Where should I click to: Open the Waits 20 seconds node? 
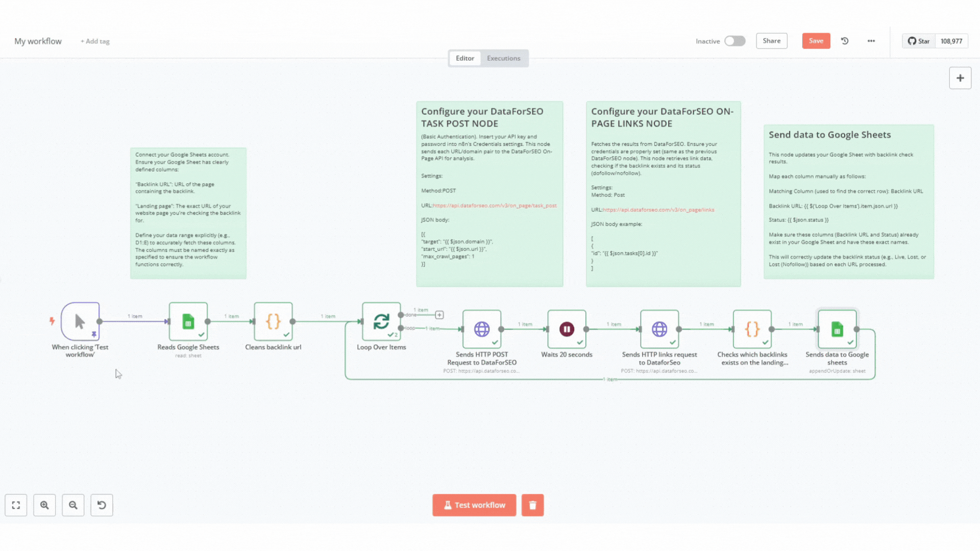567,329
